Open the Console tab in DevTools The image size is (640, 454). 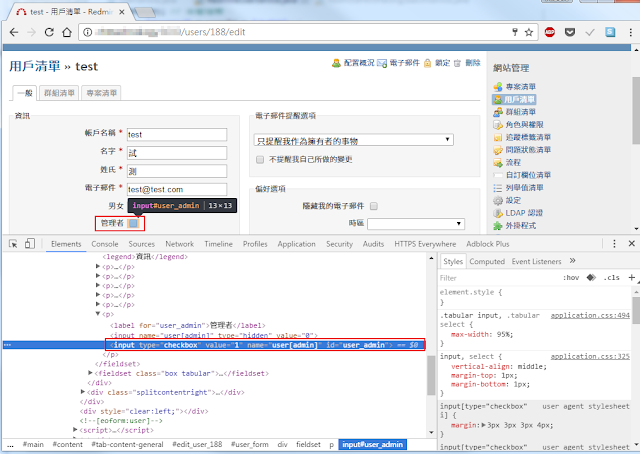pos(105,244)
